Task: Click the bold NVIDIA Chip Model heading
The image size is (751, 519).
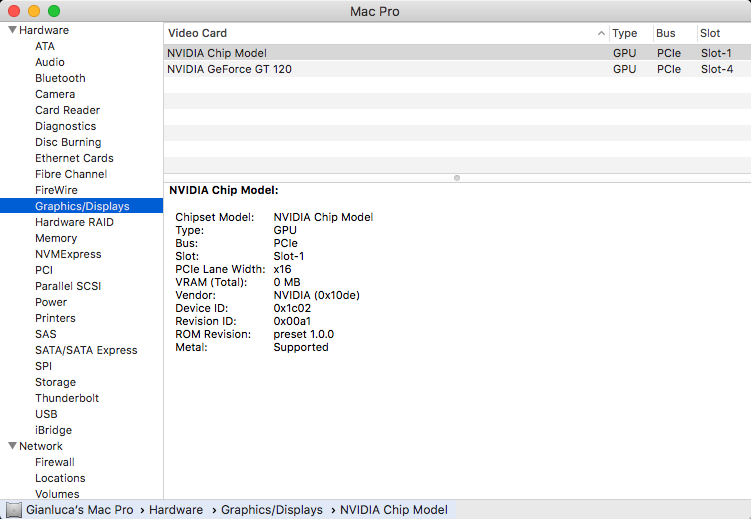Action: [x=224, y=190]
